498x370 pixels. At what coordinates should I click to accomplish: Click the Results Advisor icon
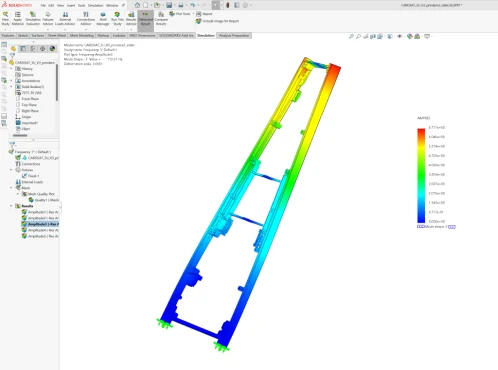(x=131, y=14)
